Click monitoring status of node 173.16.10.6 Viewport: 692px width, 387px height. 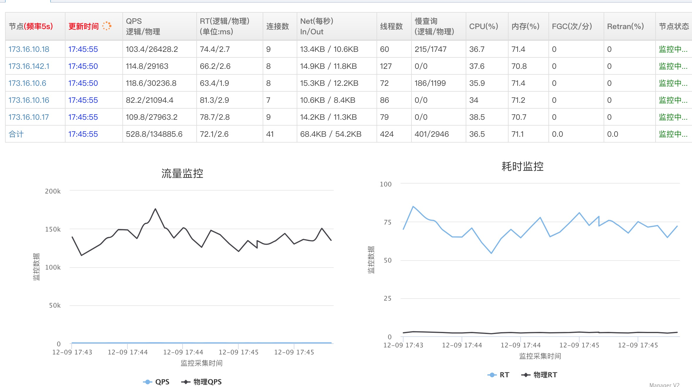pyautogui.click(x=673, y=83)
